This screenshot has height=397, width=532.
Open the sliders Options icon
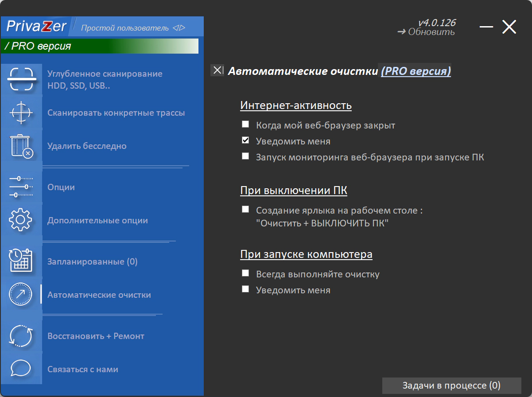pyautogui.click(x=21, y=187)
